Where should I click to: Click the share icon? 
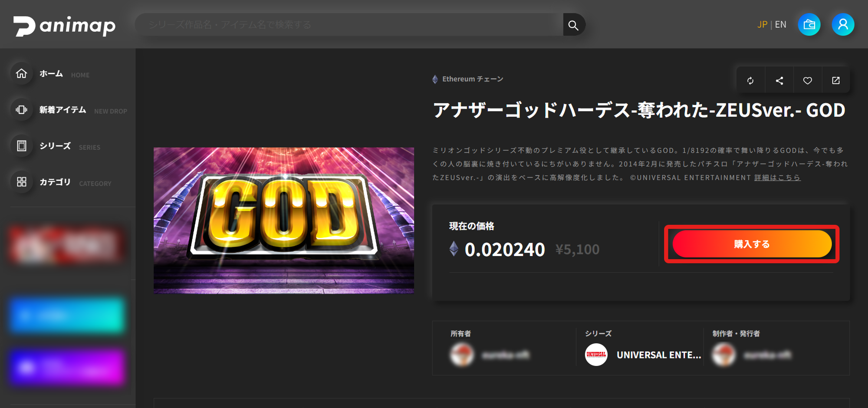[x=779, y=80]
